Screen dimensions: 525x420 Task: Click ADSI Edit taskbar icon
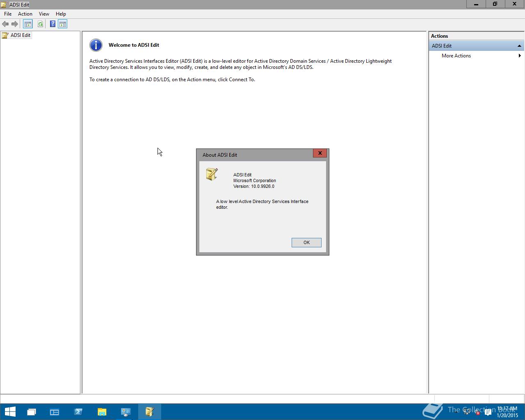click(x=149, y=412)
